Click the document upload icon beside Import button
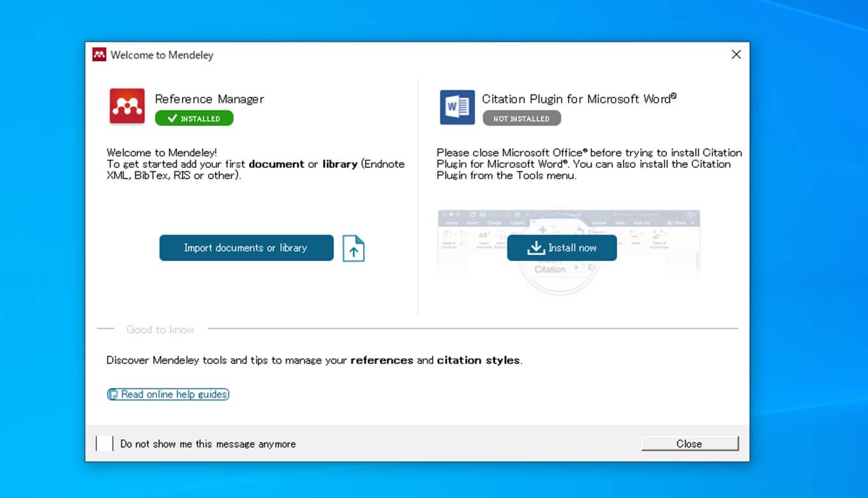This screenshot has width=868, height=498. (354, 248)
